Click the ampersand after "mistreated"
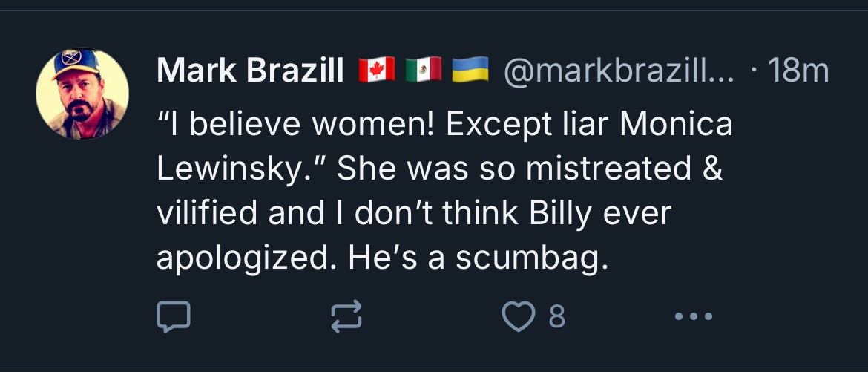Viewport: 868px width, 372px height. (x=710, y=169)
